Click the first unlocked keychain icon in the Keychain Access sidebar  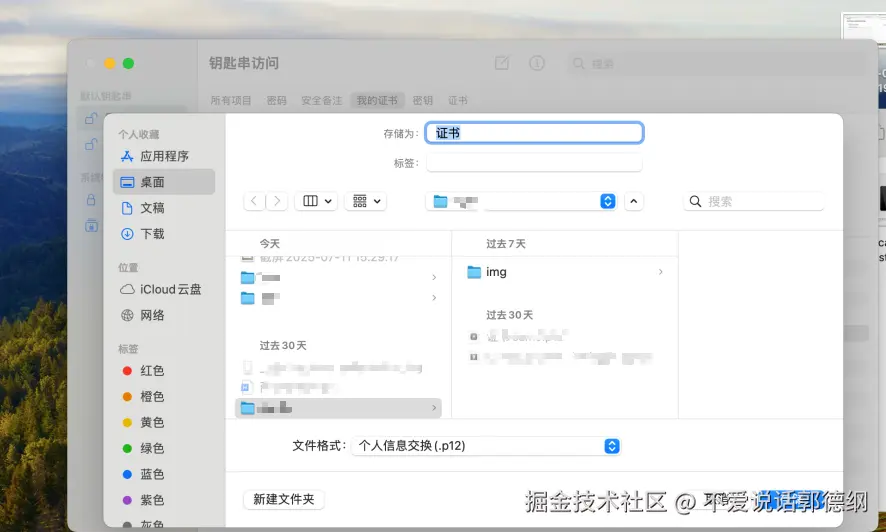pyautogui.click(x=91, y=119)
